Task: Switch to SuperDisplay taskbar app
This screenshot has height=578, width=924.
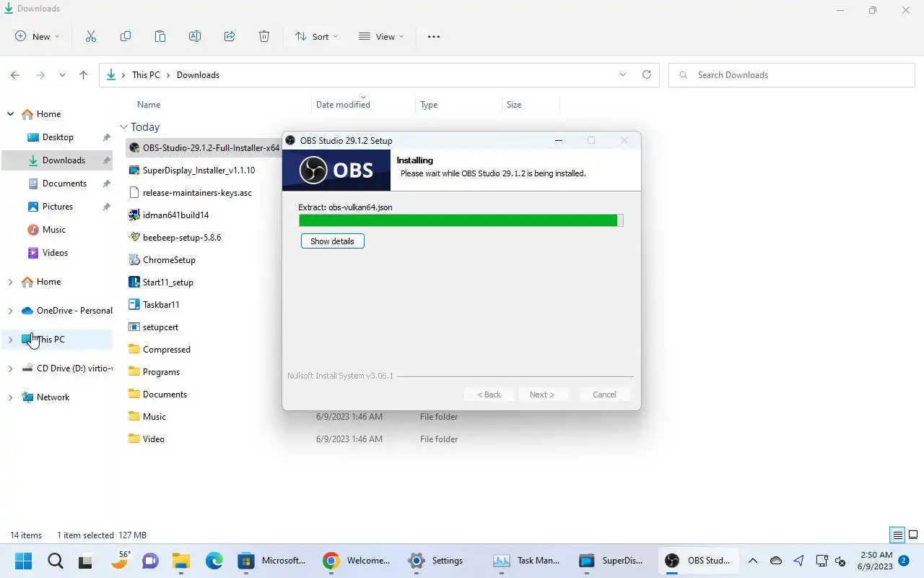Action: click(x=611, y=561)
